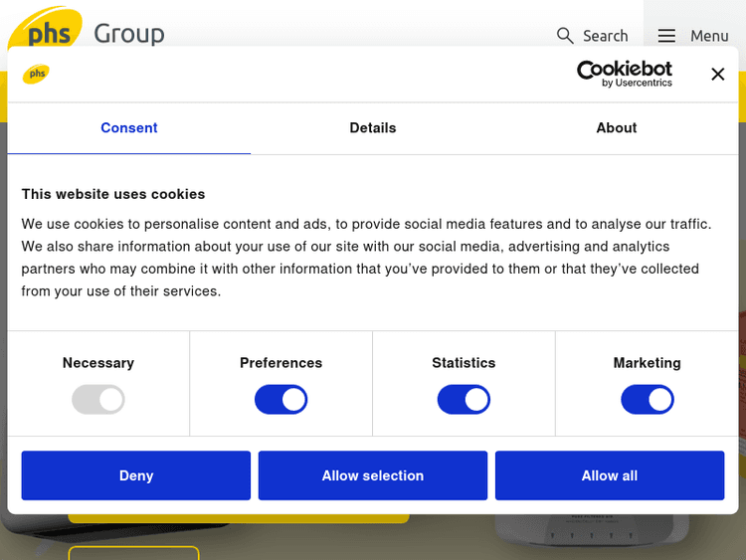Switch to the Consent tab
This screenshot has height=560, width=746.
[129, 128]
